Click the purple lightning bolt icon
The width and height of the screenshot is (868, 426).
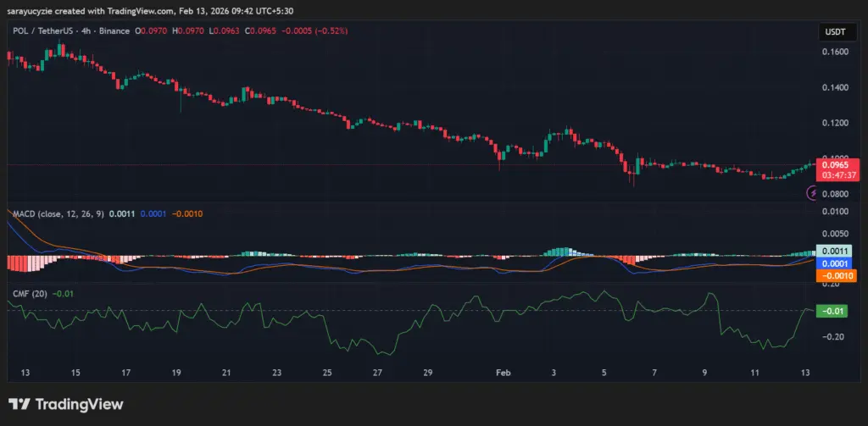tap(813, 194)
